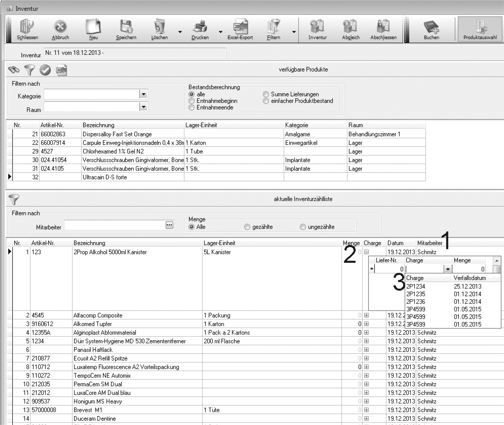Screen dimensions: 504x425
Task: Click the Löschen trash icon
Action: coord(159,29)
